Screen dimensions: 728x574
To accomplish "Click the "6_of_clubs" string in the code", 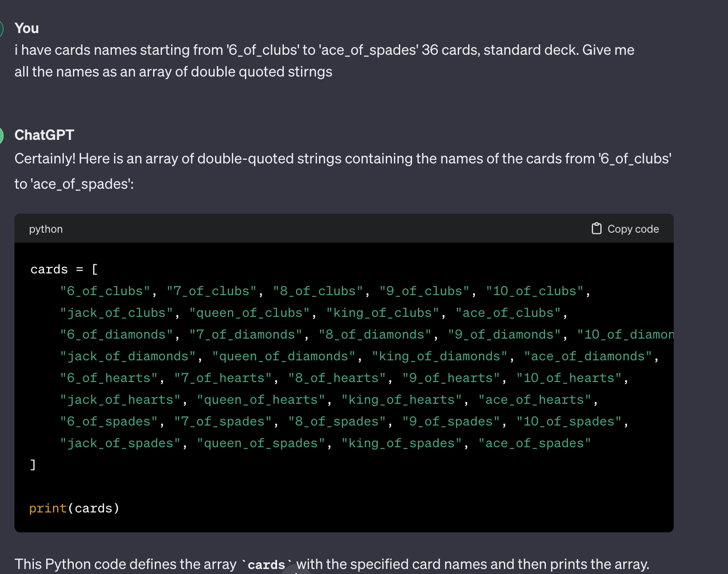I will pos(105,291).
